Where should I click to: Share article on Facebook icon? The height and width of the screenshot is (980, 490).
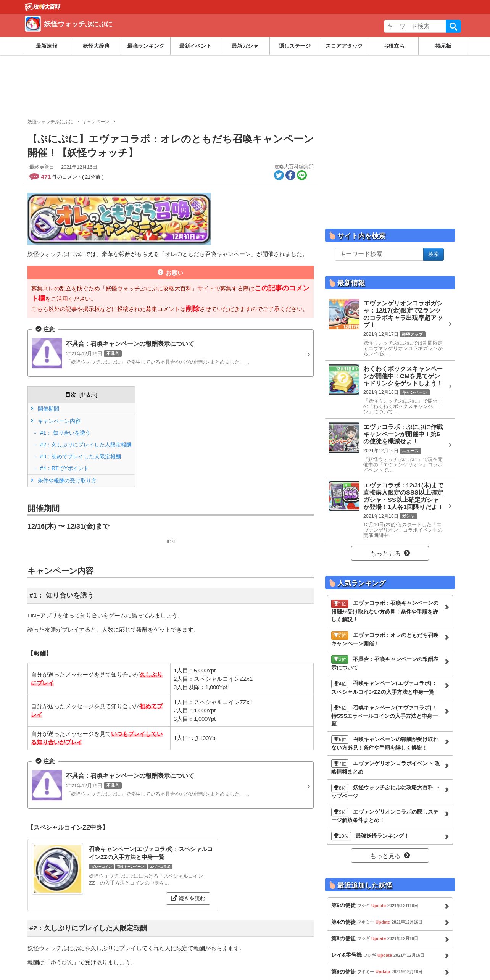click(x=290, y=175)
